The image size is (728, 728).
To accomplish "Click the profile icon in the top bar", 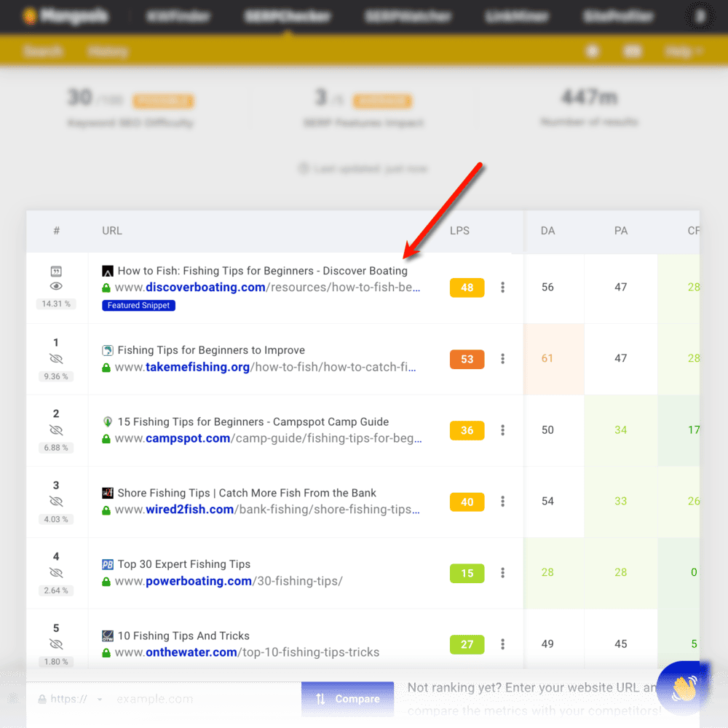I will [x=700, y=15].
